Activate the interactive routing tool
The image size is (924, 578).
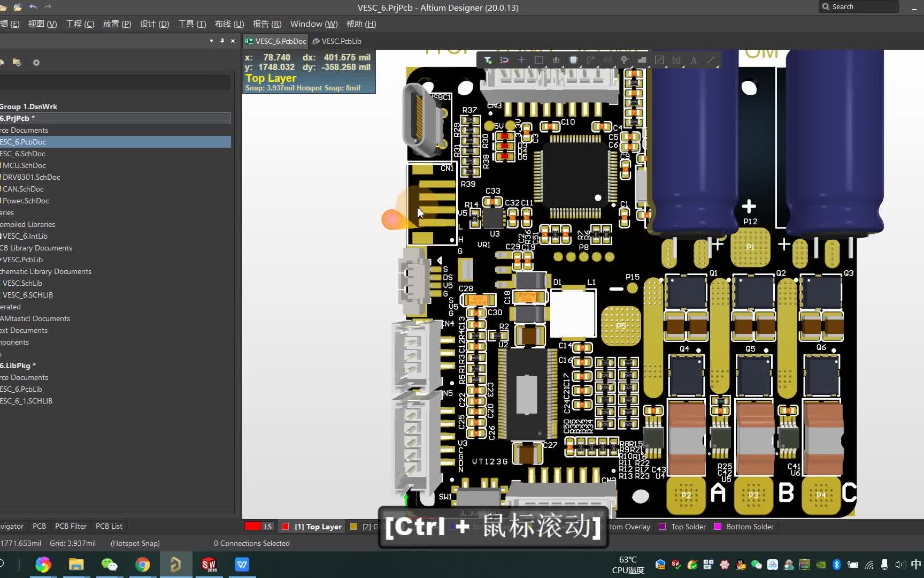[591, 60]
